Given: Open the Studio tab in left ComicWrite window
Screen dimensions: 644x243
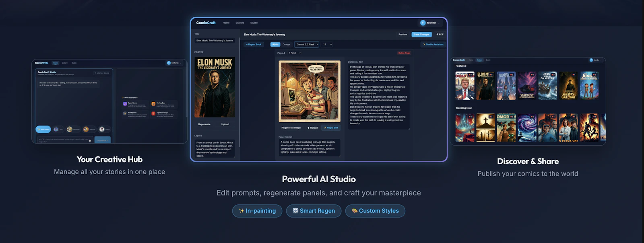Looking at the screenshot, I should pos(74,63).
